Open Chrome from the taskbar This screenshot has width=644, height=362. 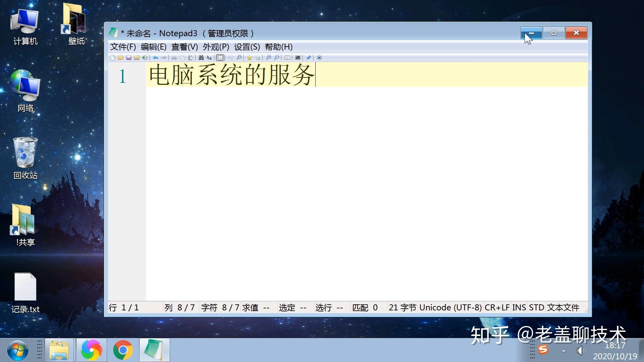pos(123,350)
